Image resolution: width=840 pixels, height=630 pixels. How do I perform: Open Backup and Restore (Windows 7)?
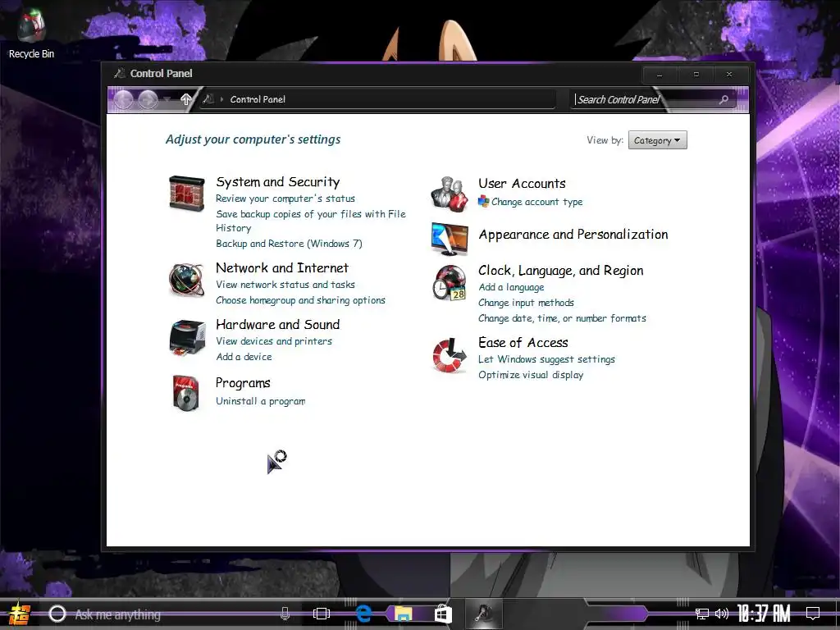289,244
